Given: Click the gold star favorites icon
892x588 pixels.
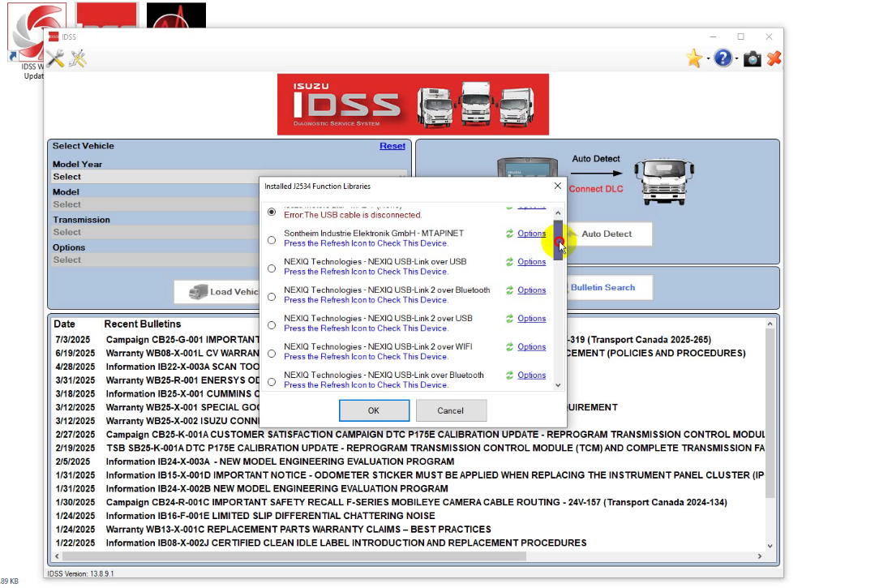Looking at the screenshot, I should (x=694, y=58).
